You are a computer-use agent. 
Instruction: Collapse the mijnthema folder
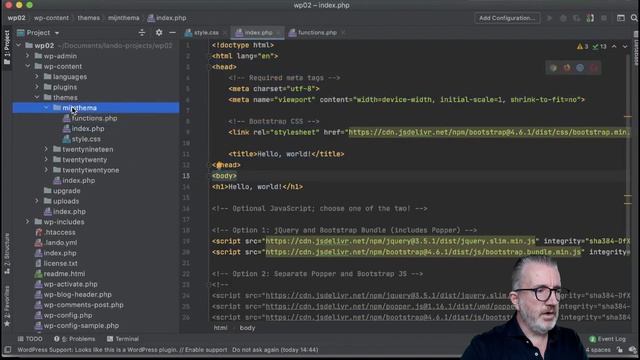coord(46,108)
